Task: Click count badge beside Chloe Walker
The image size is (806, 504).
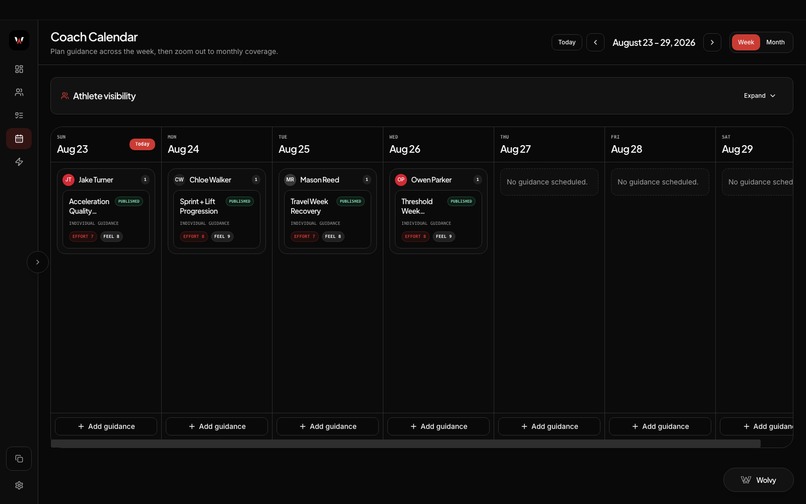Action: pyautogui.click(x=256, y=179)
